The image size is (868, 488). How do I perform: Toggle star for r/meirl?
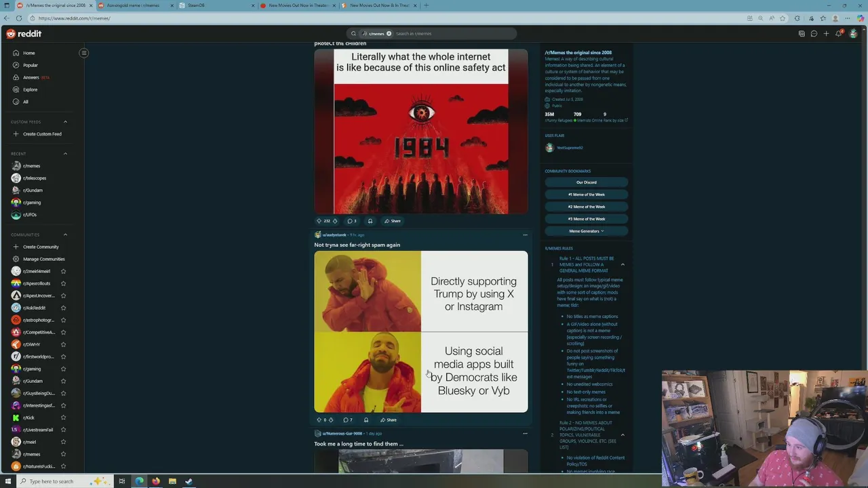pos(63,442)
